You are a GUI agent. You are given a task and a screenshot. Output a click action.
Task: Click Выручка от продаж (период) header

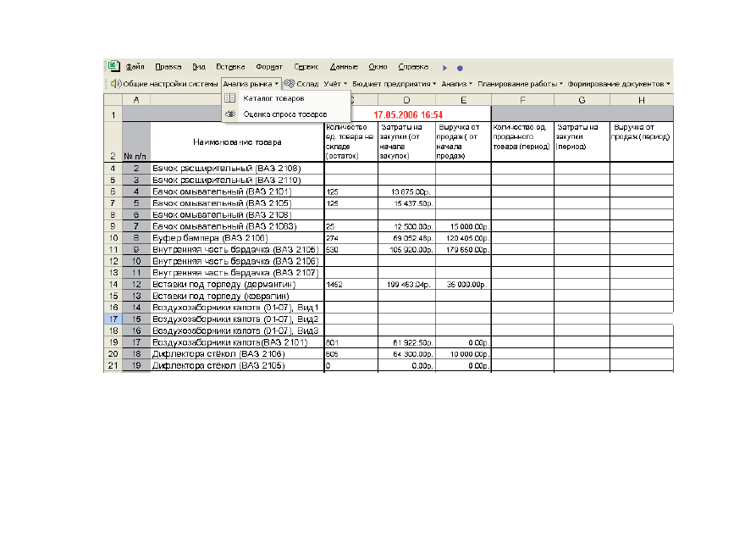click(641, 142)
